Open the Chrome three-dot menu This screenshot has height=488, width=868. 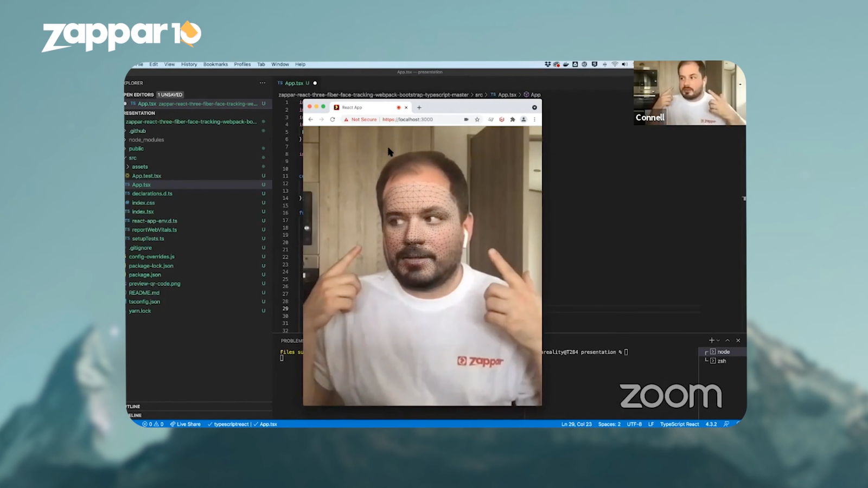tap(534, 119)
